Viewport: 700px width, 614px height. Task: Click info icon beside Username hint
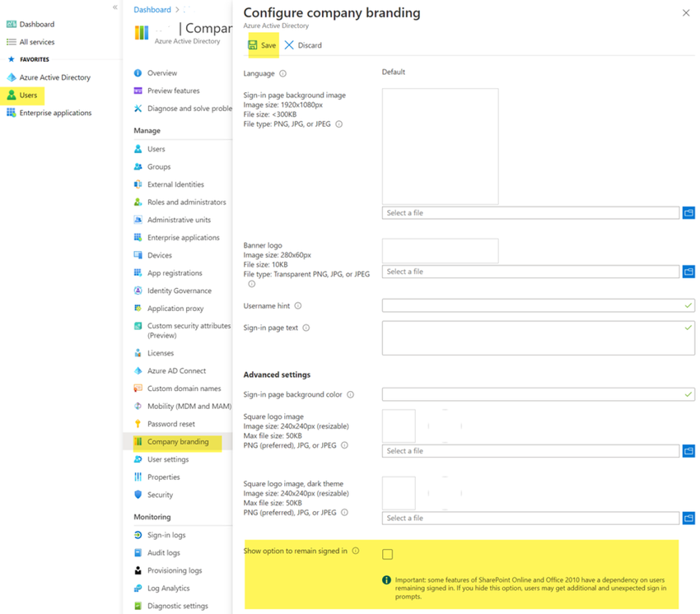tap(298, 306)
